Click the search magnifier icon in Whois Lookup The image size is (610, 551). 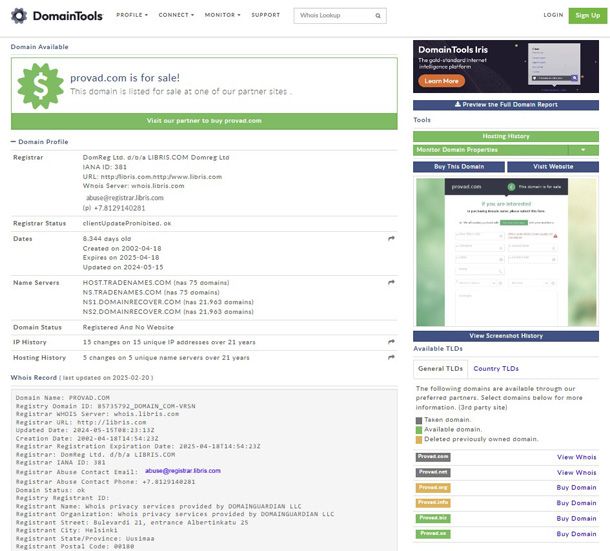tap(378, 16)
